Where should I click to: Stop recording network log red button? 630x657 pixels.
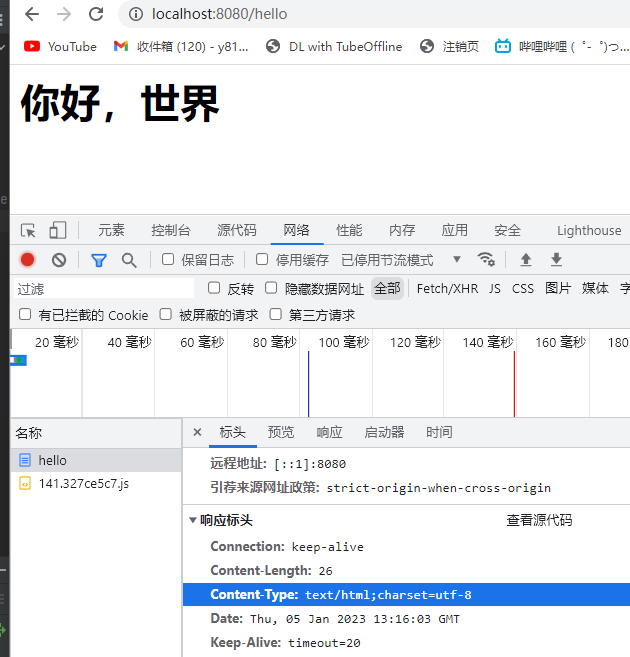click(x=28, y=260)
